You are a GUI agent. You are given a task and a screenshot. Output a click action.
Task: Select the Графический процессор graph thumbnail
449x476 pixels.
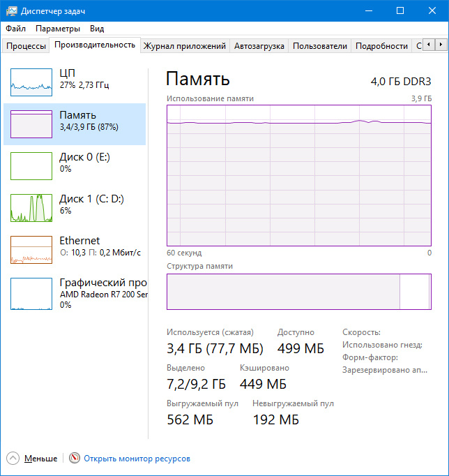click(31, 294)
